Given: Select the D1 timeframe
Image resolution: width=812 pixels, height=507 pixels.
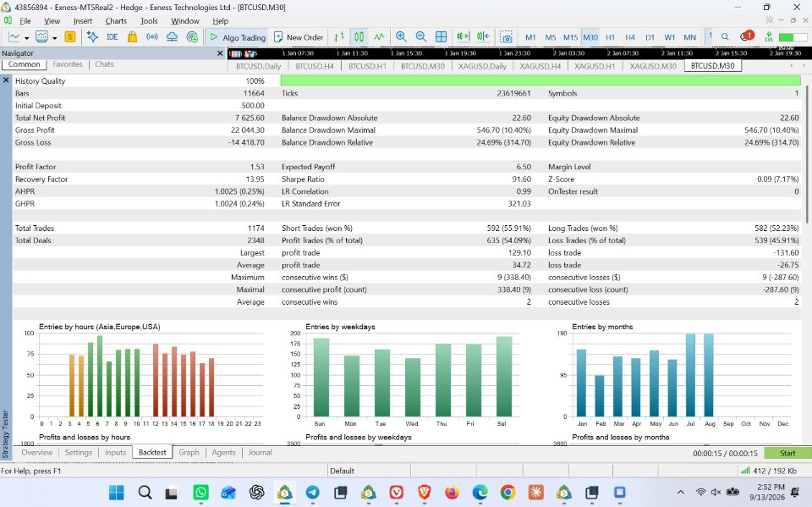Looking at the screenshot, I should click(x=650, y=37).
